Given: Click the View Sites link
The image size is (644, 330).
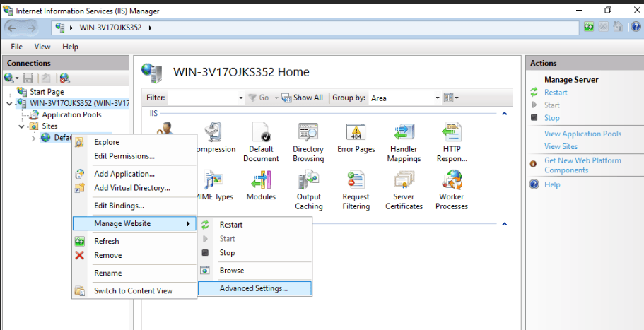Looking at the screenshot, I should coord(561,146).
